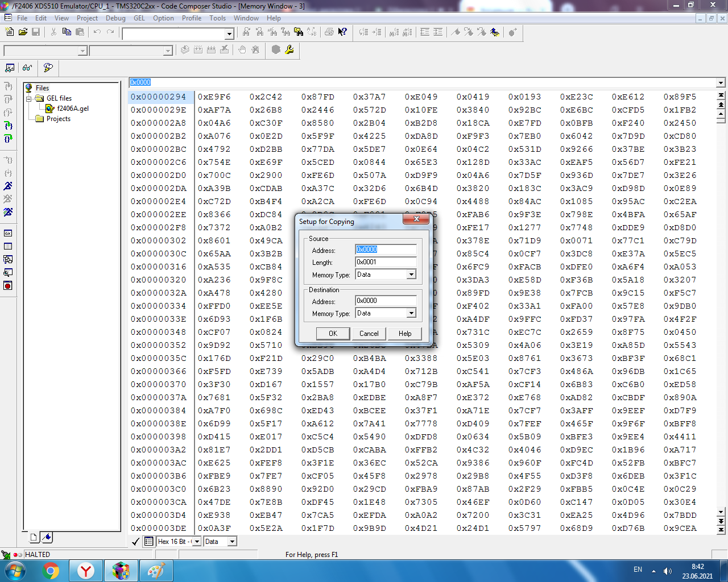This screenshot has width=728, height=582.
Task: Open Google Chrome from the taskbar
Action: 51,571
